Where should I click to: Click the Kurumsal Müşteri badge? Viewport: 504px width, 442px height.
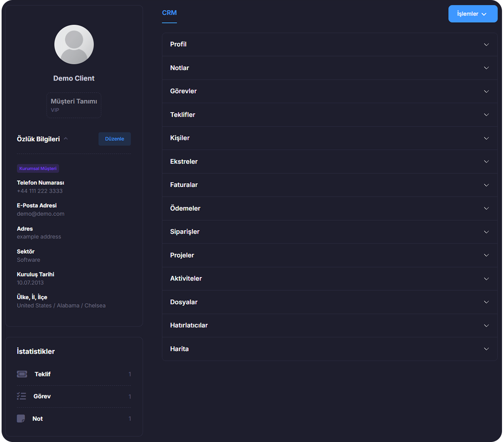tap(38, 169)
